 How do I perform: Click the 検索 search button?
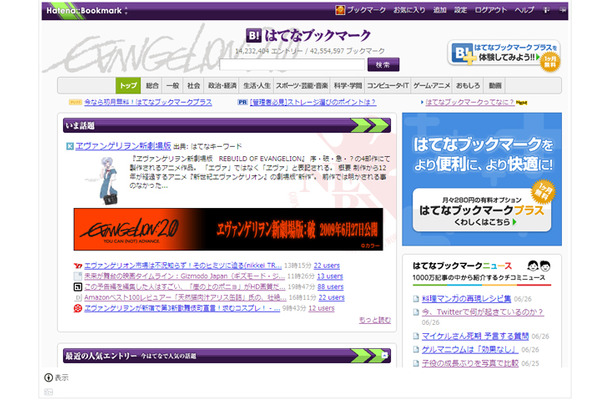point(383,65)
